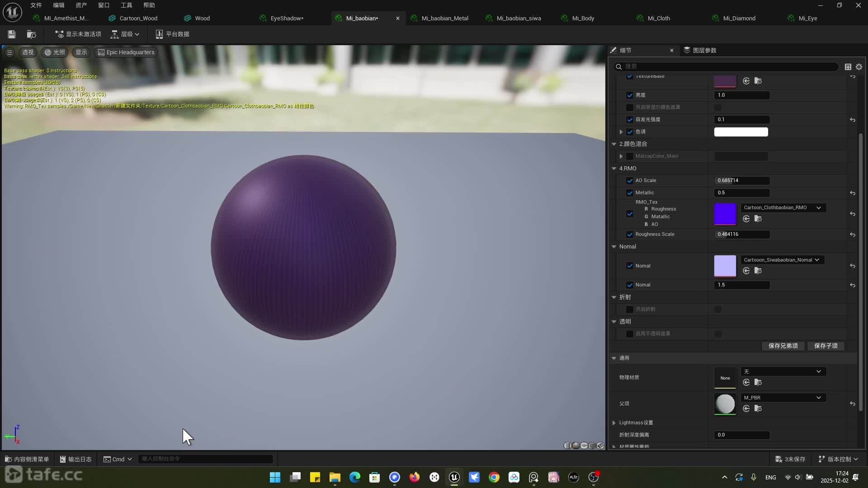Open details panel settings gear
This screenshot has width=868, height=488.
click(x=859, y=67)
